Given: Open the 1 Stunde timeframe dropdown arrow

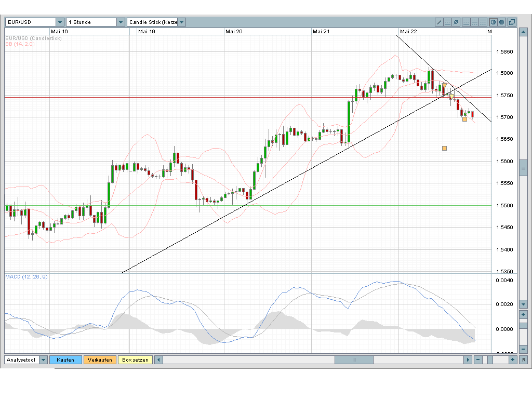Looking at the screenshot, I should (121, 22).
